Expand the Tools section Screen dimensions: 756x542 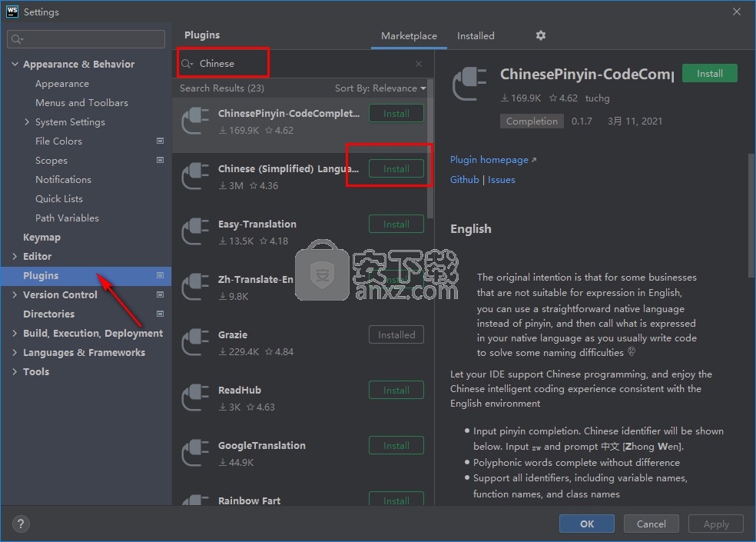click(x=15, y=371)
